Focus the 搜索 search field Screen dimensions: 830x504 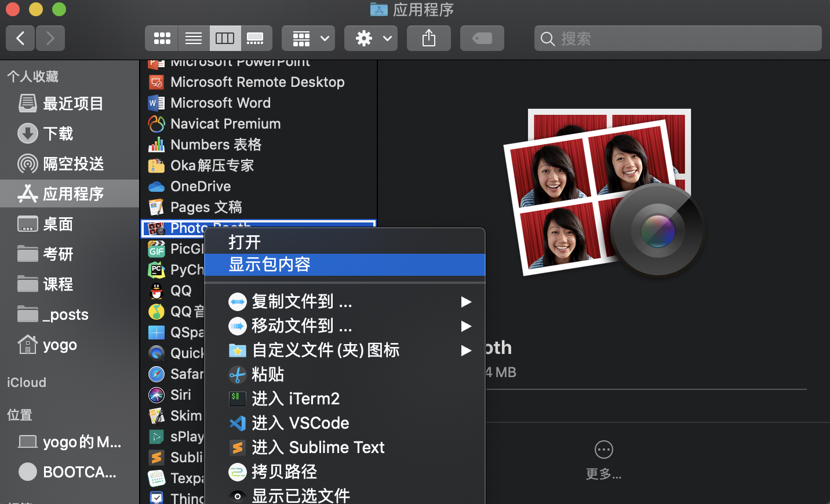click(x=678, y=38)
